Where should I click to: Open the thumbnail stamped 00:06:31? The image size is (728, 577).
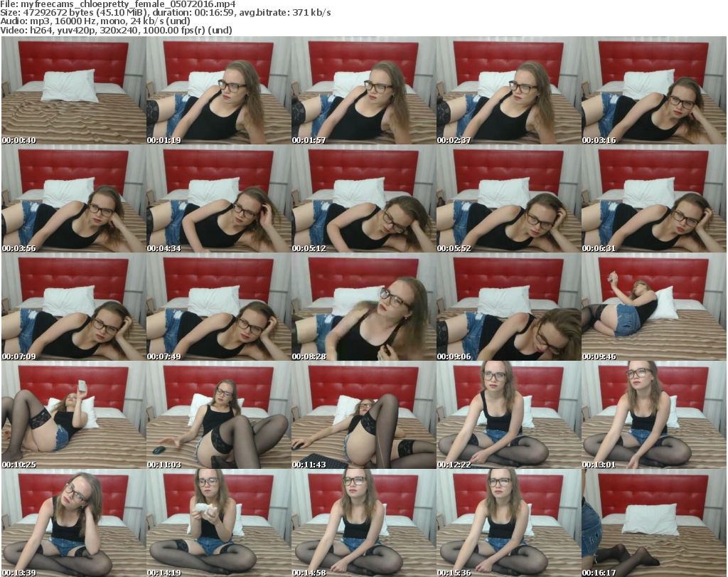(653, 198)
